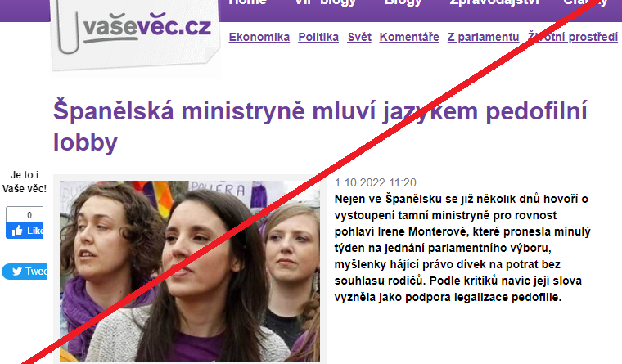This screenshot has height=364, width=622.
Task: Open Životní prostředí category link
Action: point(573,38)
